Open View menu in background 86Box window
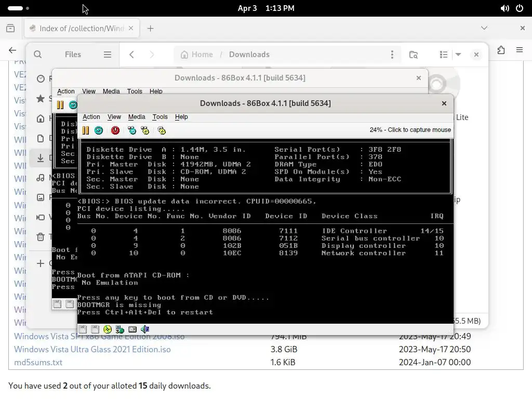 88,91
